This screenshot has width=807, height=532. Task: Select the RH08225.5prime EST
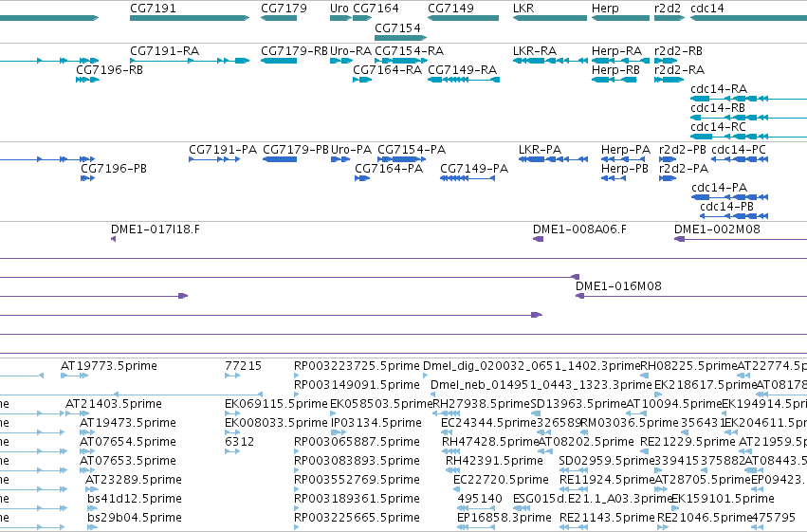click(x=644, y=376)
